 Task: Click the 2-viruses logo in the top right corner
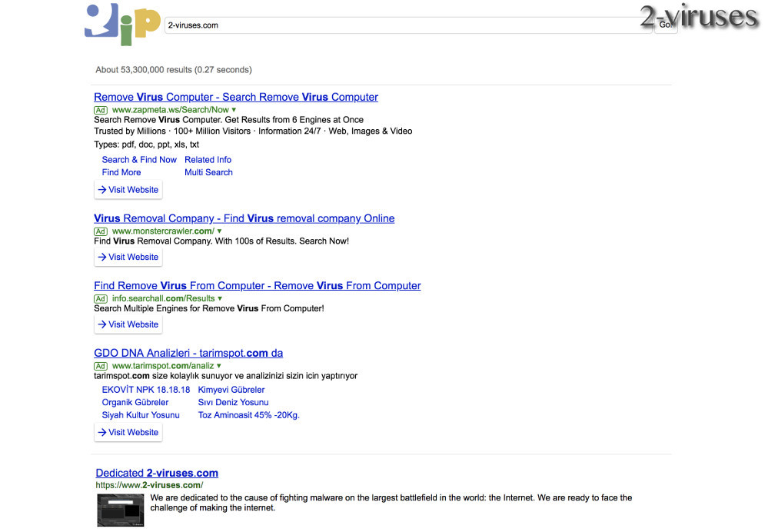[x=701, y=17]
